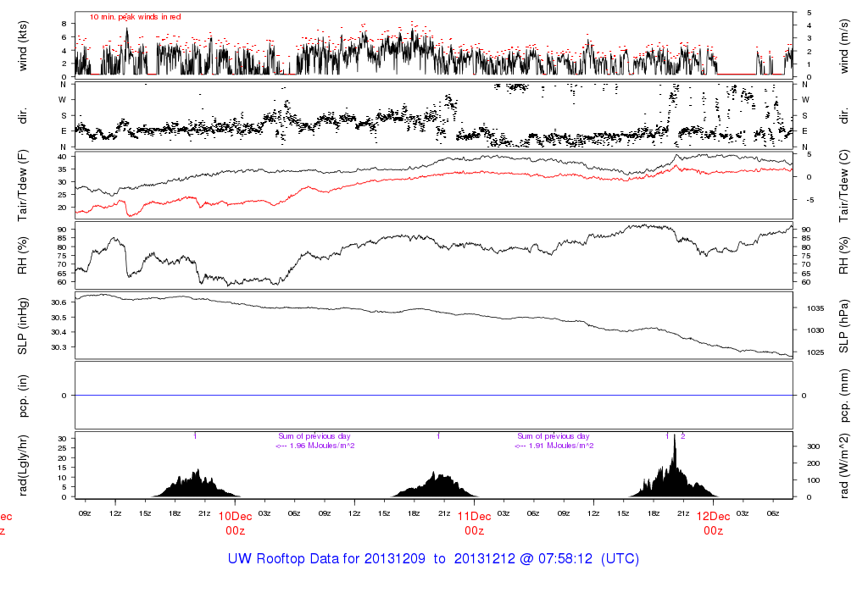Click the "300" tick on the W/m^2 axis

tap(813, 446)
